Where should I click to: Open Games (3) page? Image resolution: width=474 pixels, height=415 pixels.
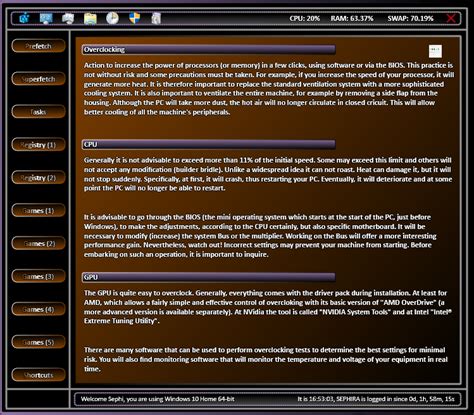pos(38,276)
